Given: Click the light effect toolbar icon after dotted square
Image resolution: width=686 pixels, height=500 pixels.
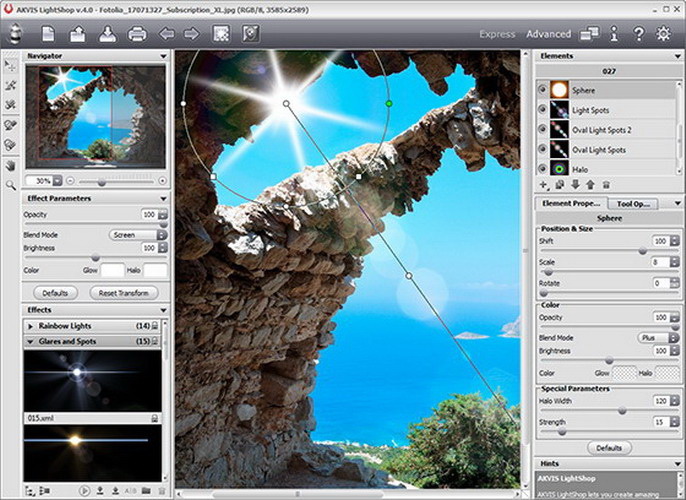Looking at the screenshot, I should point(251,34).
